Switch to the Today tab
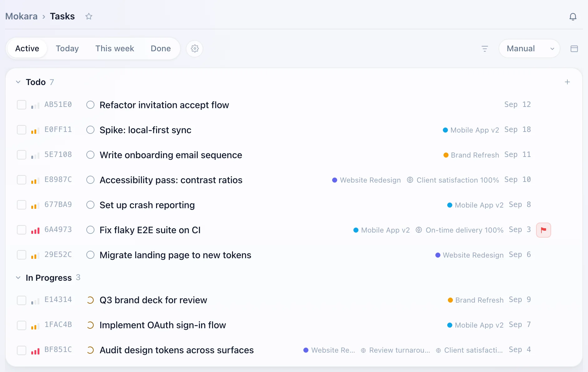588x372 pixels. click(x=67, y=48)
